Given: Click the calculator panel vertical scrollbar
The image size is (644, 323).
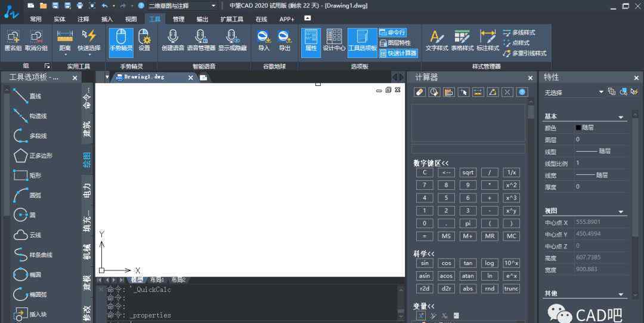Looking at the screenshot, I should (x=531, y=111).
